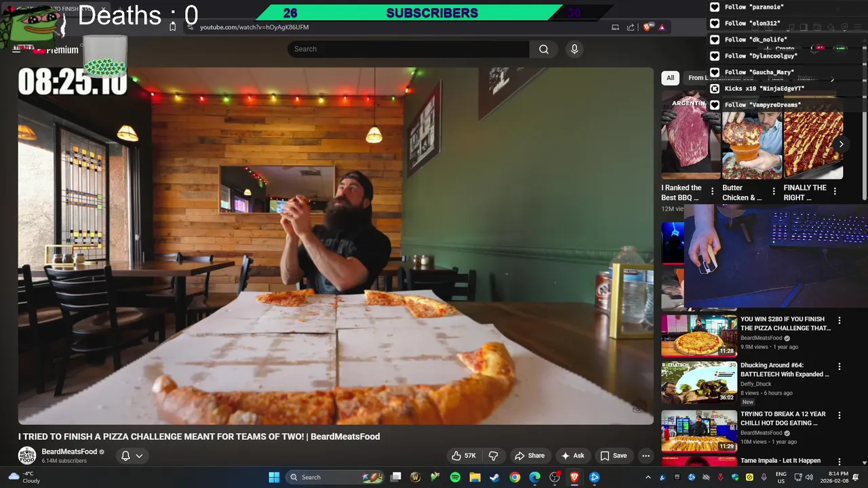Click the cast/screen icon in address bar
Viewport: 868px width, 488px height.
(615, 27)
